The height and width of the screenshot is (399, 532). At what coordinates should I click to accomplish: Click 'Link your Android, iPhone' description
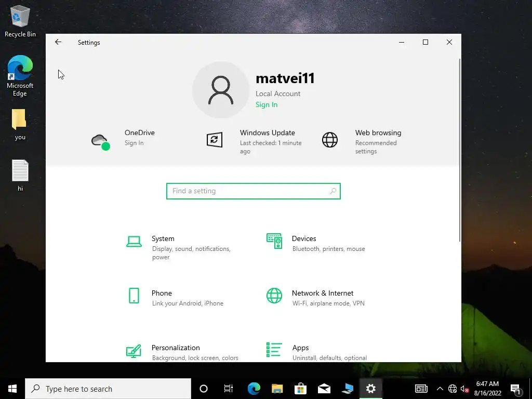point(188,303)
